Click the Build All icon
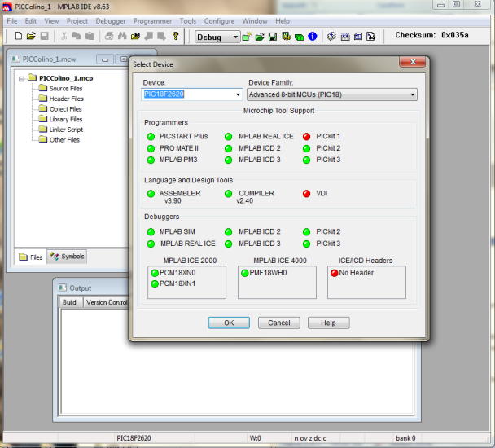The width and height of the screenshot is (495, 448). click(345, 37)
